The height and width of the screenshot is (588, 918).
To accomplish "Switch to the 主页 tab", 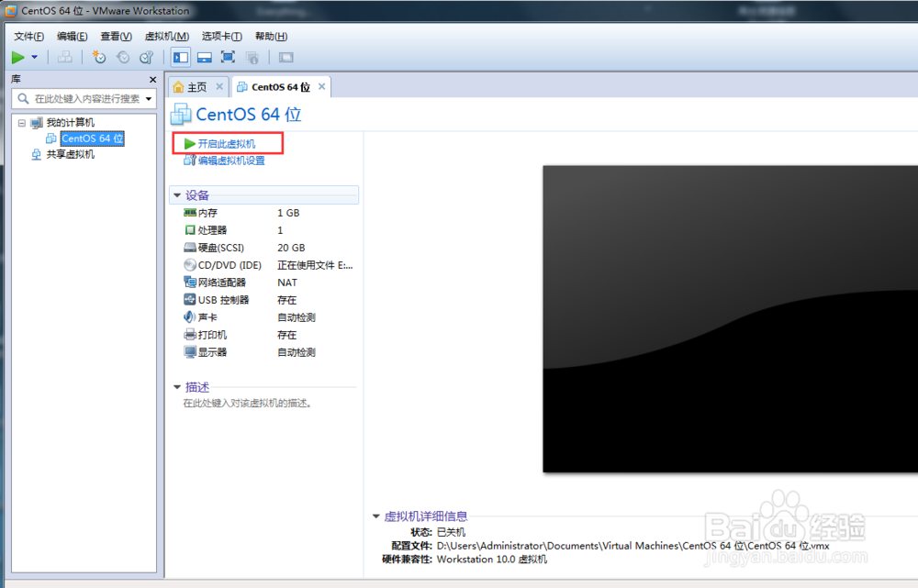I will [196, 87].
